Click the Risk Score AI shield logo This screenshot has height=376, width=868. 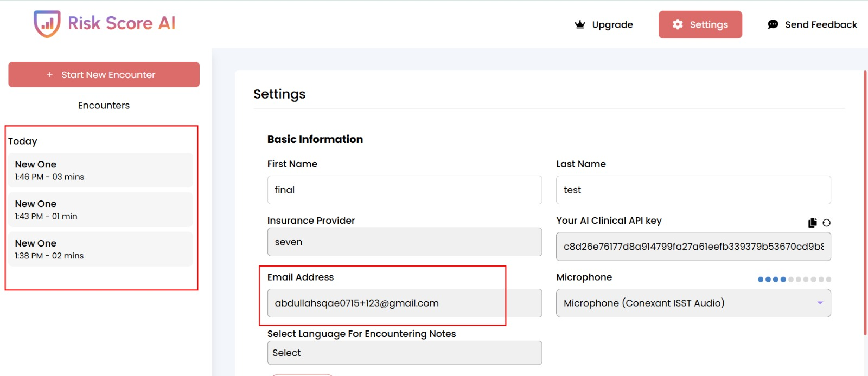tap(47, 24)
